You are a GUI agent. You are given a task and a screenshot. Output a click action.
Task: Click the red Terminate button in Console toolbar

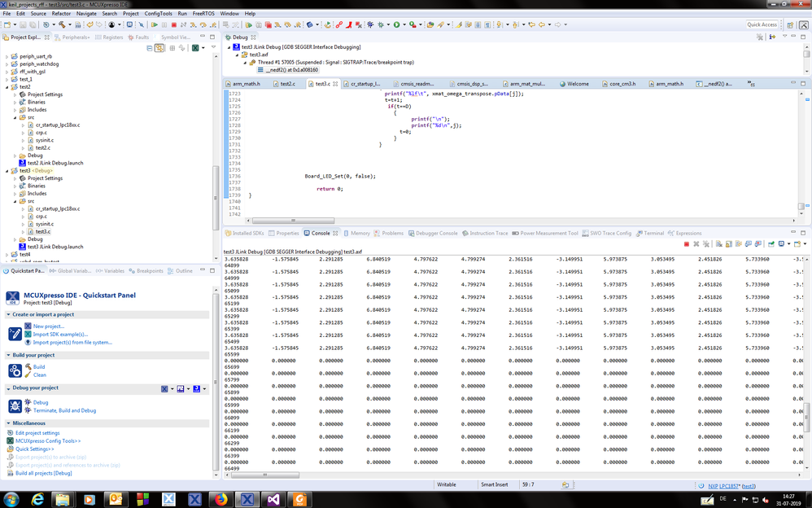click(687, 244)
